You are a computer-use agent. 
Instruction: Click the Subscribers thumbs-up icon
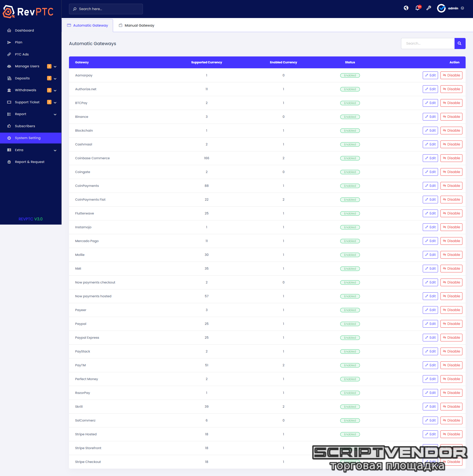pos(9,126)
